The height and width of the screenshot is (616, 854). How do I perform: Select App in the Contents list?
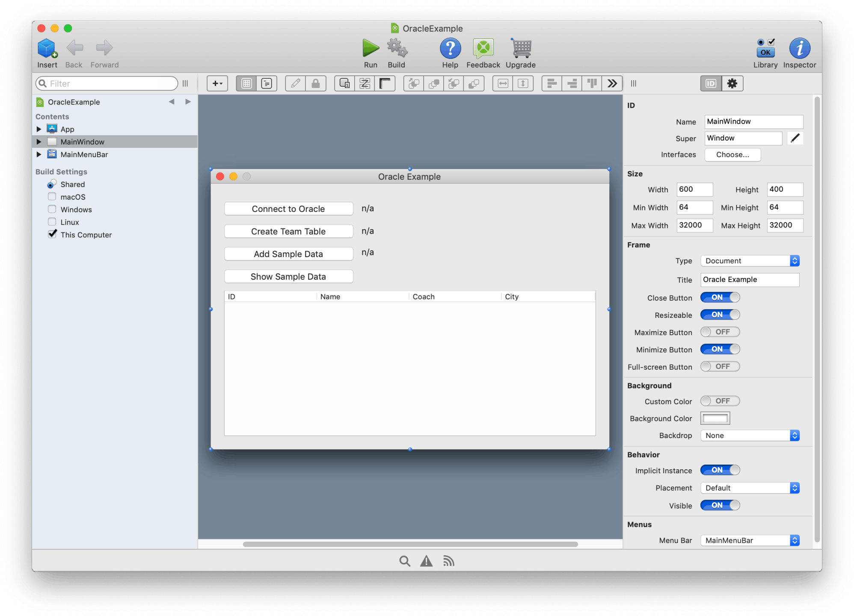(67, 129)
